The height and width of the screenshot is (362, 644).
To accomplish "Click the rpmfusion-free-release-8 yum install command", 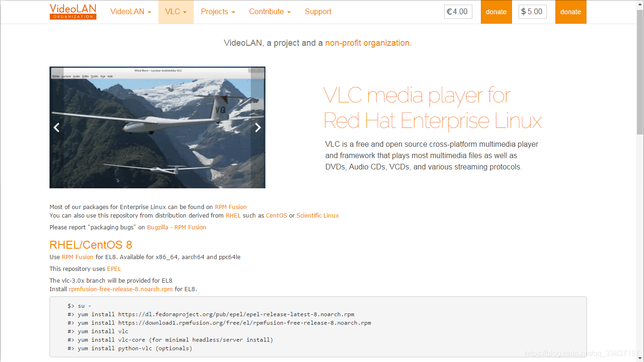I will click(x=219, y=323).
